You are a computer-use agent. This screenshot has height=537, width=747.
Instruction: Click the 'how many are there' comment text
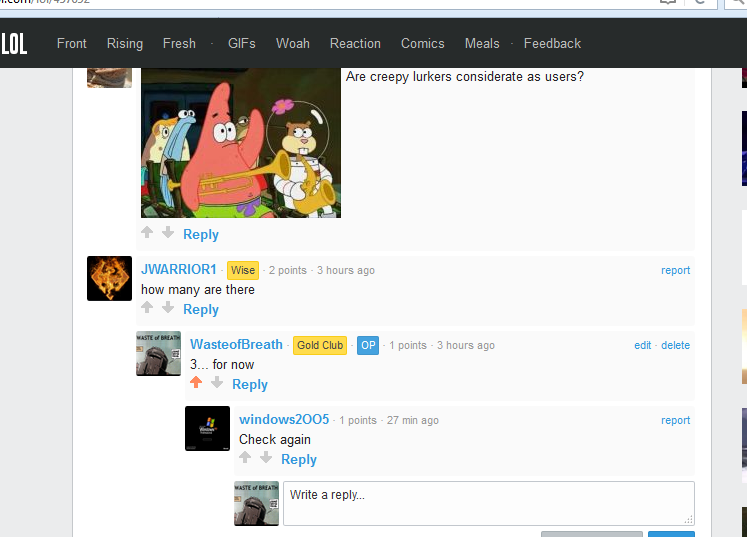tap(198, 290)
